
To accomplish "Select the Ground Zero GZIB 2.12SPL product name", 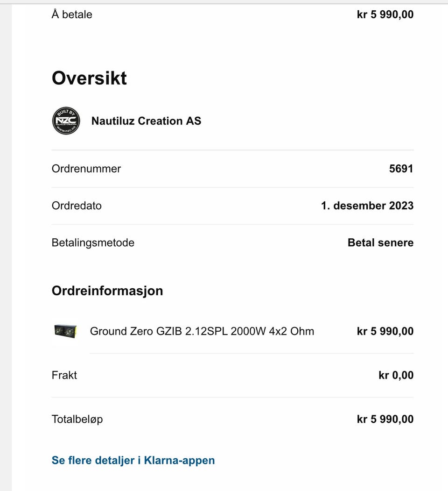I will tap(202, 331).
